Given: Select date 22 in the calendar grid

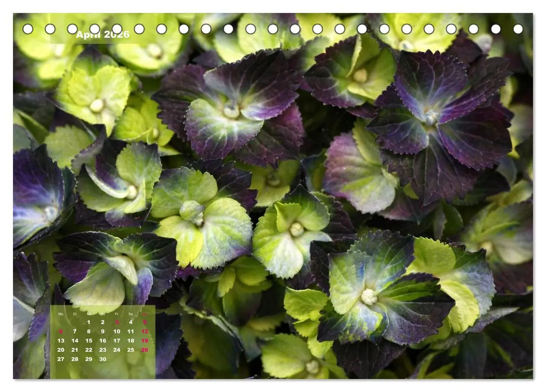Looking at the screenshot, I should coord(89,350).
